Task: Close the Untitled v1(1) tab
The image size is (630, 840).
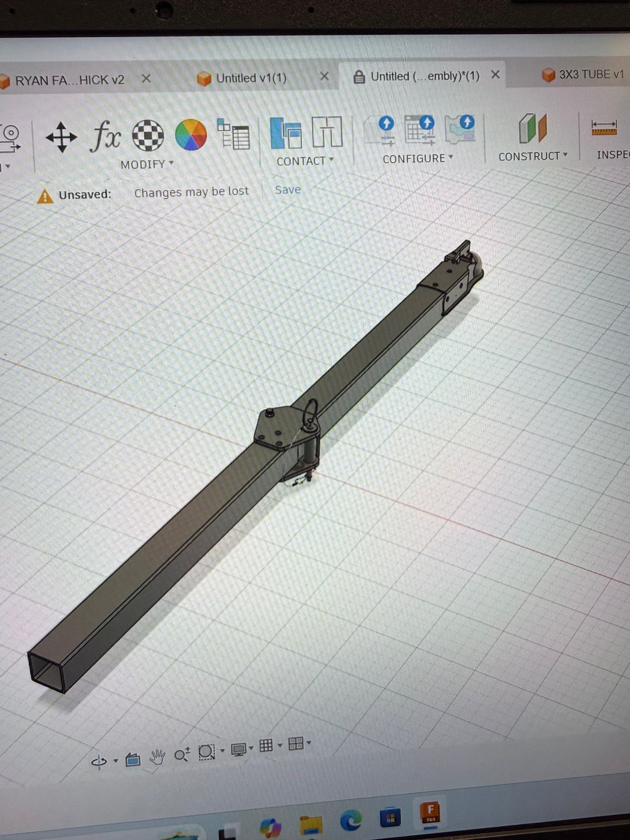Action: (x=324, y=76)
